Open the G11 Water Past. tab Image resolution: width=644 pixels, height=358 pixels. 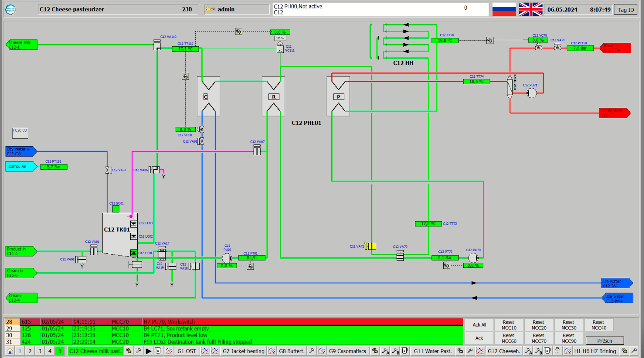pyautogui.click(x=433, y=351)
